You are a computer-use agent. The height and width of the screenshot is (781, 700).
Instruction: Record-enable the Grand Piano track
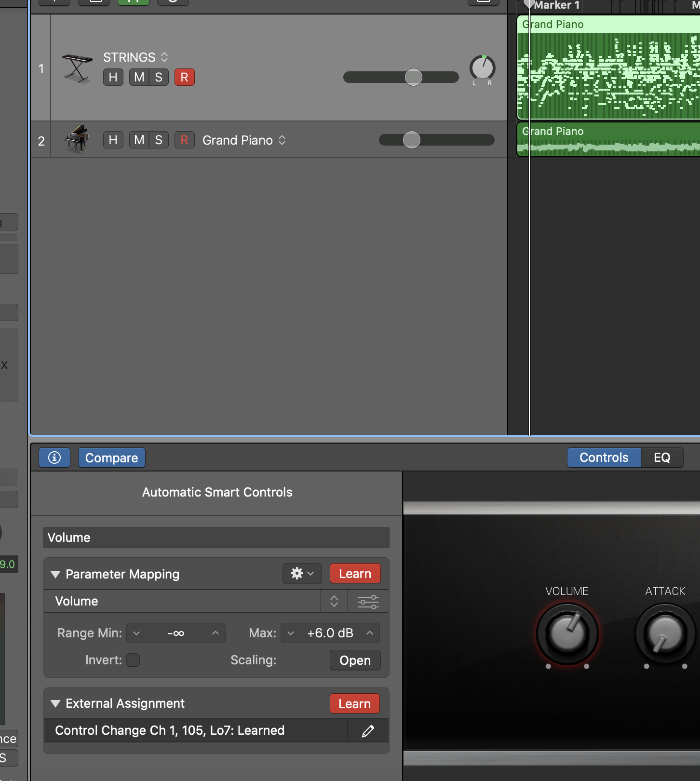pos(185,140)
